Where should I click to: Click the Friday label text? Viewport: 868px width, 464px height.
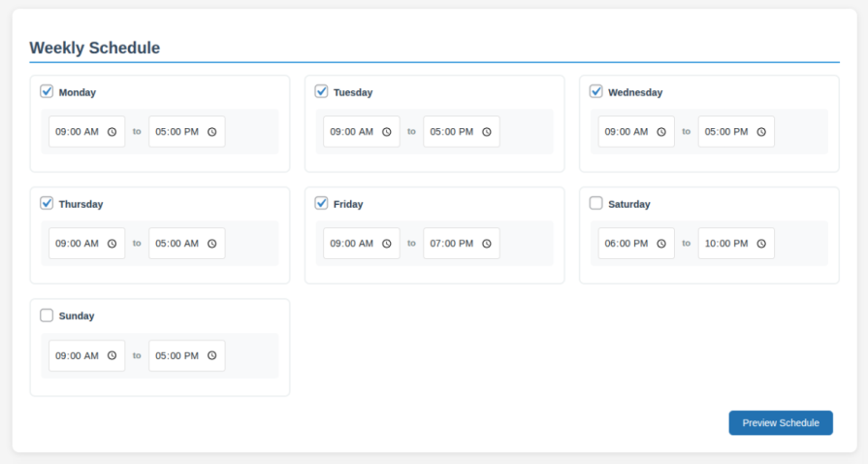click(348, 205)
